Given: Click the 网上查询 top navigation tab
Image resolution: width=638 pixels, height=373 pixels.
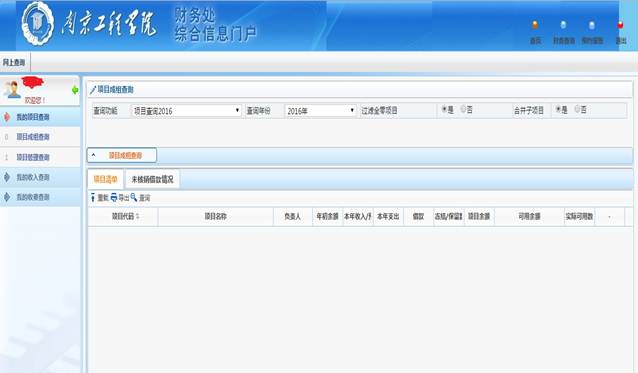Looking at the screenshot, I should 14,62.
